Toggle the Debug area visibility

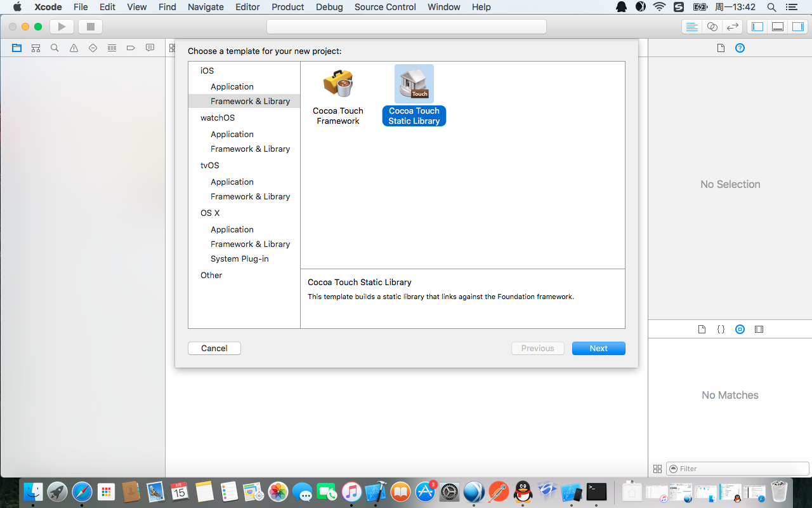778,27
